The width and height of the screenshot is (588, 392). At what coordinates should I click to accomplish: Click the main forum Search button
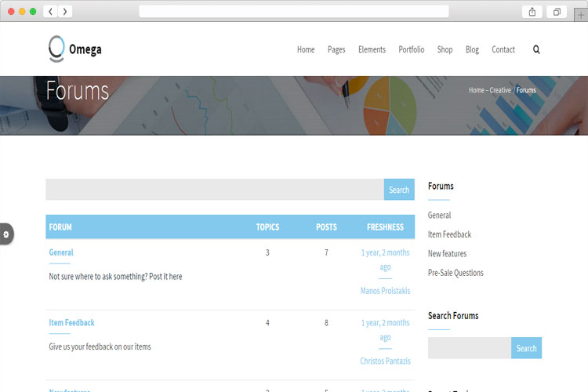point(399,190)
